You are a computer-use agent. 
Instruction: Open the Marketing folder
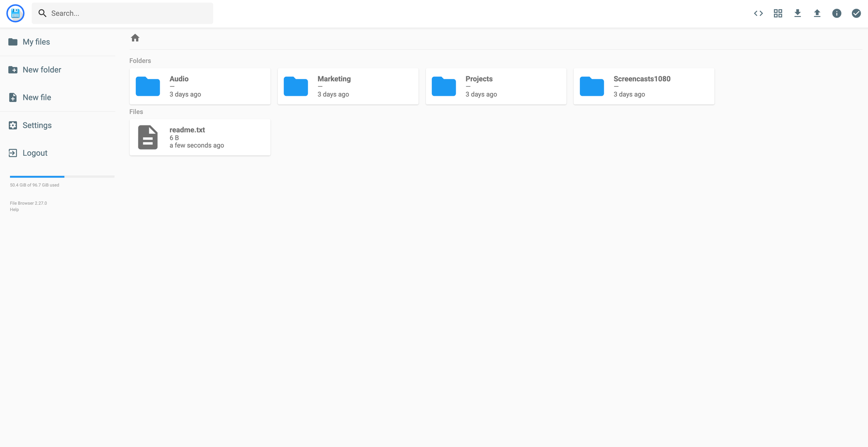pyautogui.click(x=348, y=86)
